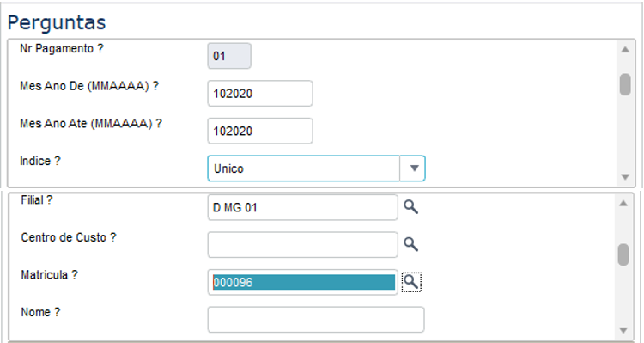This screenshot has width=644, height=343.
Task: Click the upper panel's scroll-down arrow
Action: (x=625, y=177)
